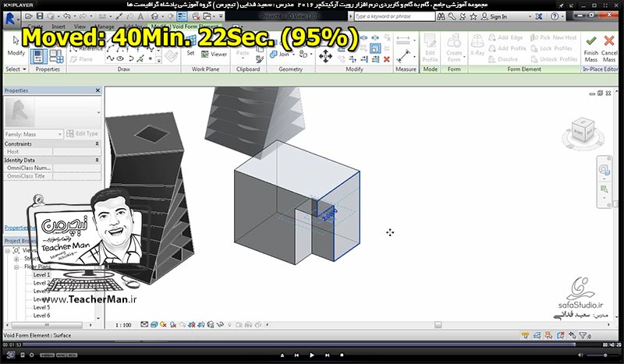
Task: Click the selection Filter funnel icon
Action: coord(583,336)
